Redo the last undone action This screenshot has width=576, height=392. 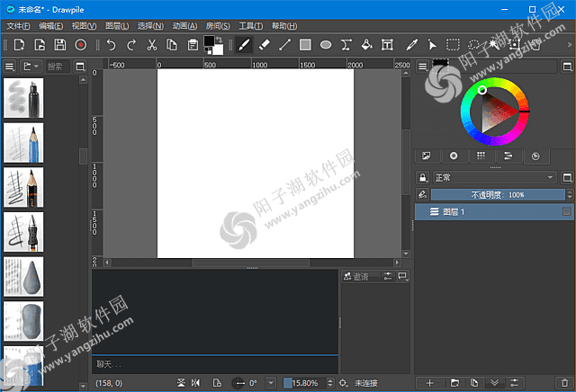pos(131,45)
